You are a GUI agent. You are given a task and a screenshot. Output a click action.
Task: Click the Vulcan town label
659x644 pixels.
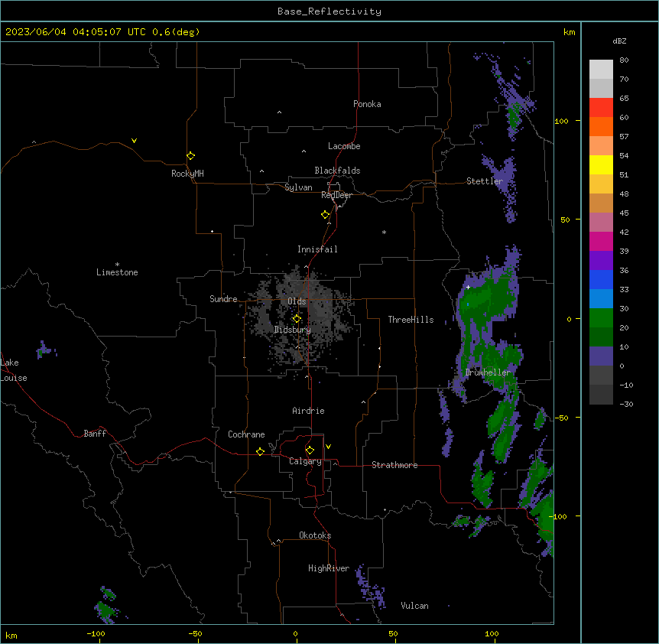click(415, 606)
